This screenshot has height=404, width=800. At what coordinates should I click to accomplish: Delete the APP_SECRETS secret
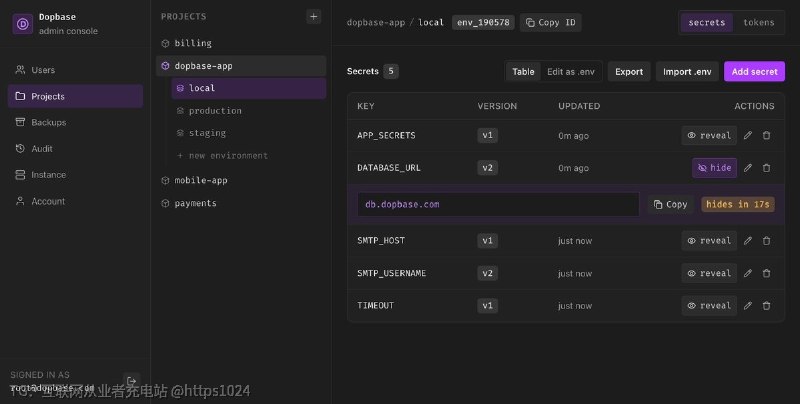(766, 135)
